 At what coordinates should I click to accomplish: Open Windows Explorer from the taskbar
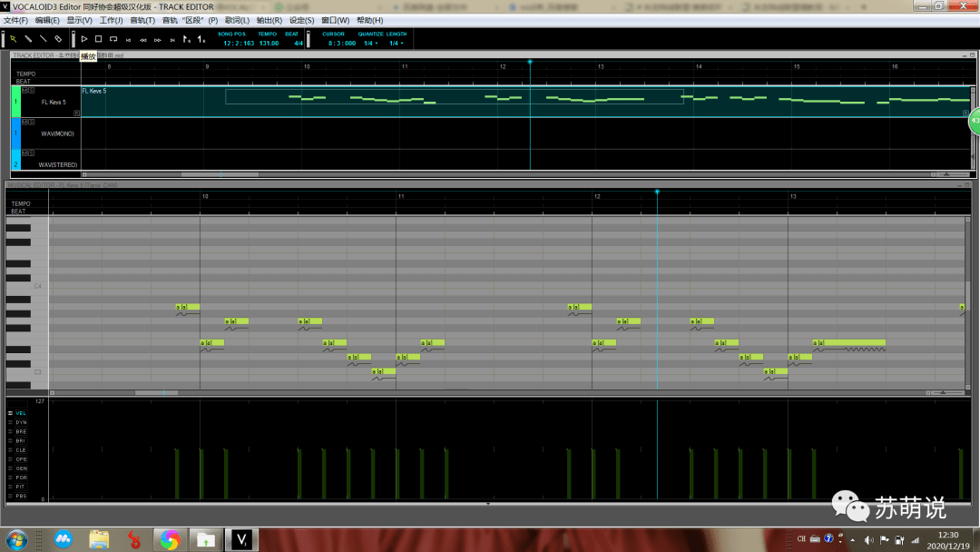[x=99, y=539]
